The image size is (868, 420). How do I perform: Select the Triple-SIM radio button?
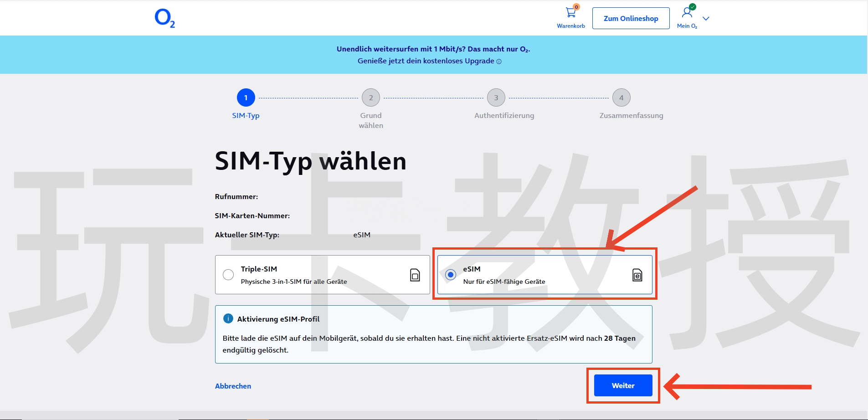click(228, 275)
